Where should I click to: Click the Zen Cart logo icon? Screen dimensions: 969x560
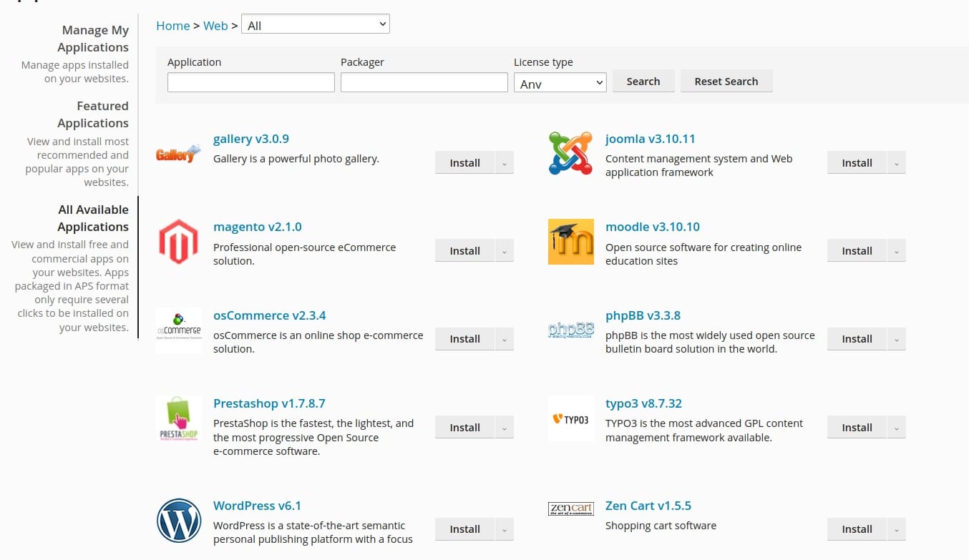[x=570, y=509]
